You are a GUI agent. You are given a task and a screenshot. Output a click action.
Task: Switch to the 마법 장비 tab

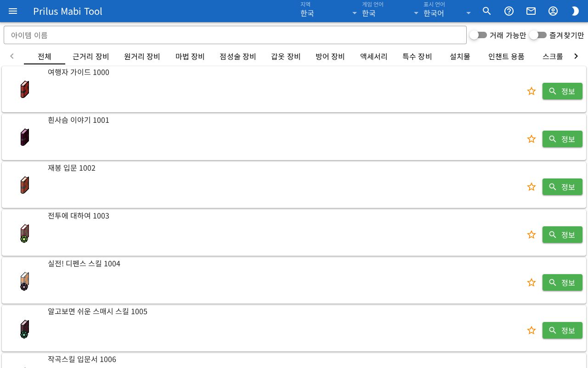(x=190, y=57)
